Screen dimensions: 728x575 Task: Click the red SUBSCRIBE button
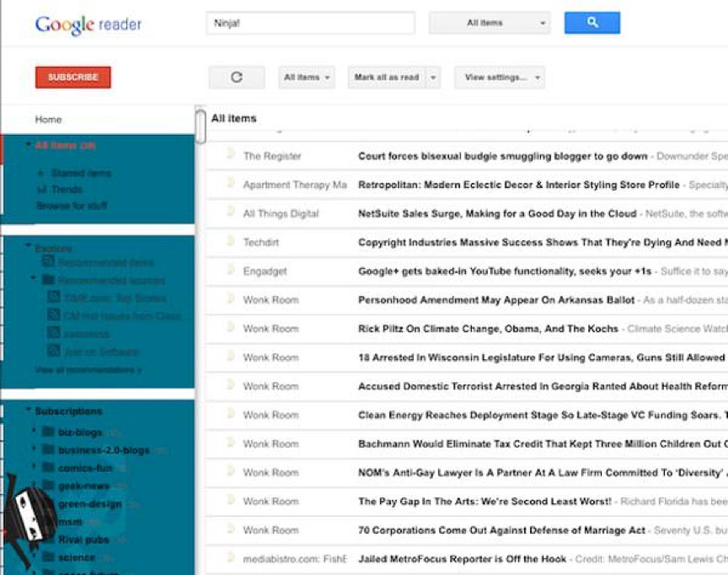pos(73,77)
